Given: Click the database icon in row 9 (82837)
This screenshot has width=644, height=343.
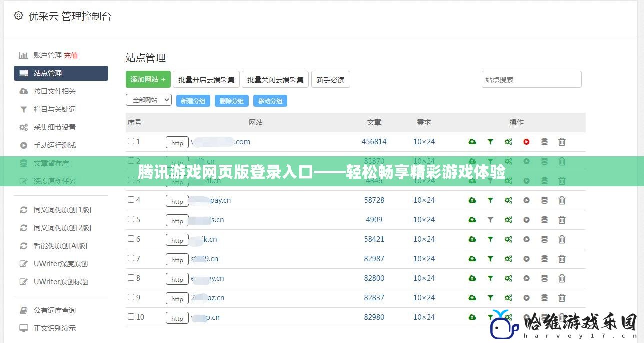Looking at the screenshot, I should click(x=544, y=298).
